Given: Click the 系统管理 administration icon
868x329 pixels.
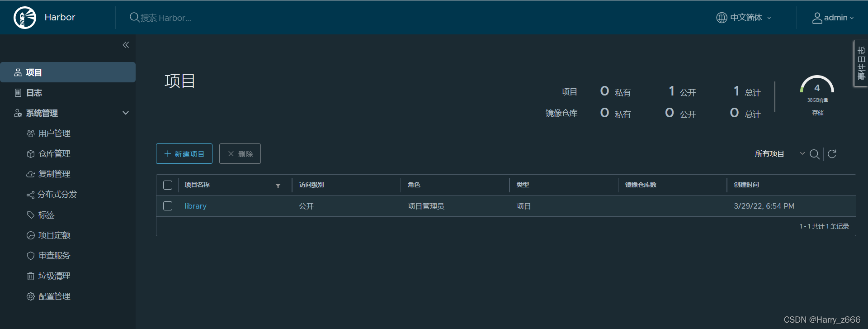Looking at the screenshot, I should pos(18,113).
